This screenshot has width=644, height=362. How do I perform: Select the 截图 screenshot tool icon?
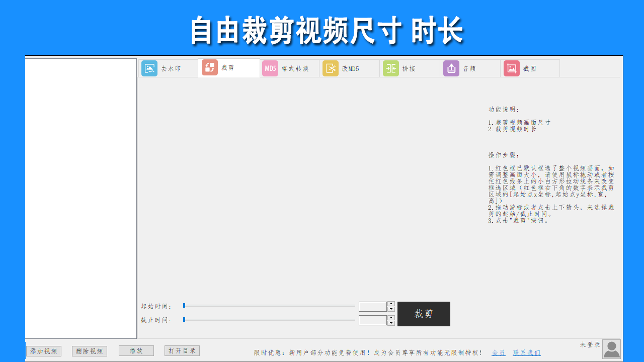pyautogui.click(x=511, y=68)
